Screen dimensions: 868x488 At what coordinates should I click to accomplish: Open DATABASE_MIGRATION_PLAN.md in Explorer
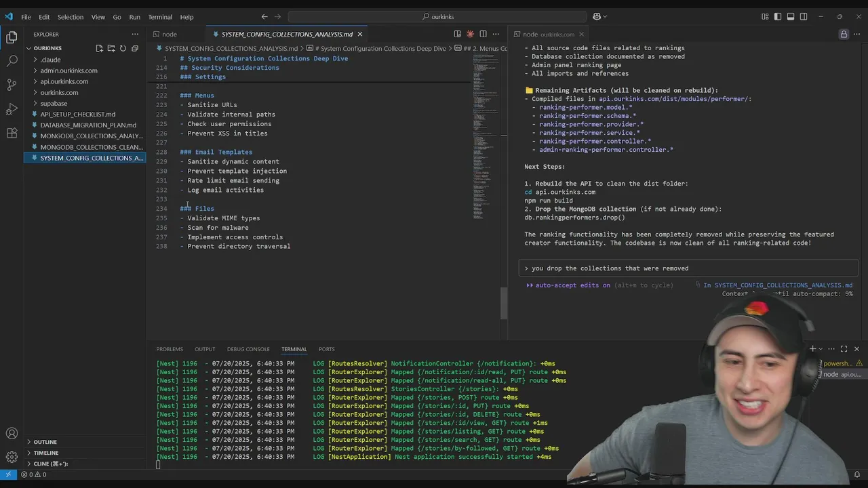[85, 125]
